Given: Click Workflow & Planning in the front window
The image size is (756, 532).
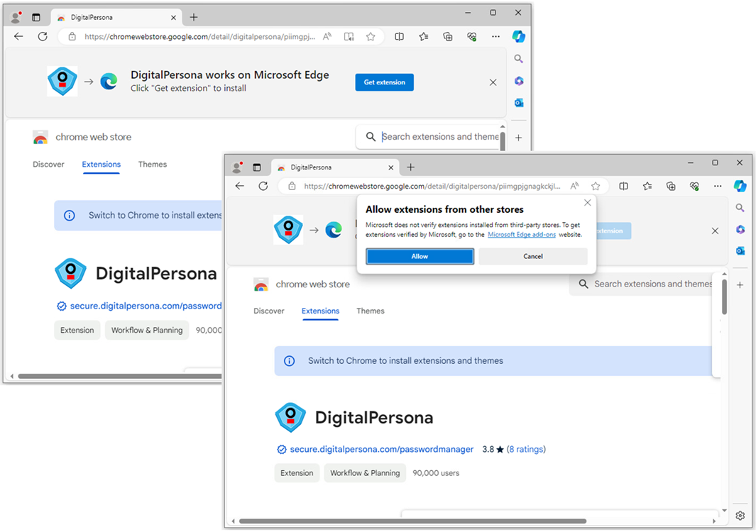Looking at the screenshot, I should click(x=365, y=472).
